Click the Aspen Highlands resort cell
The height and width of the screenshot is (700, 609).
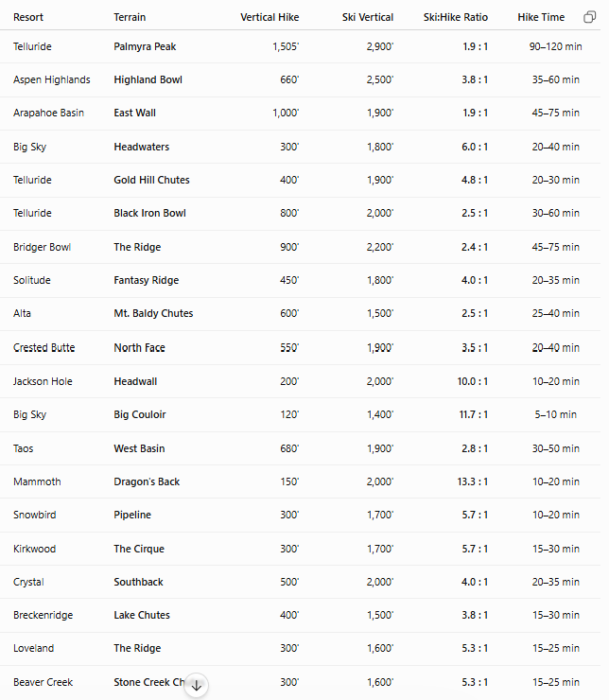coord(52,79)
